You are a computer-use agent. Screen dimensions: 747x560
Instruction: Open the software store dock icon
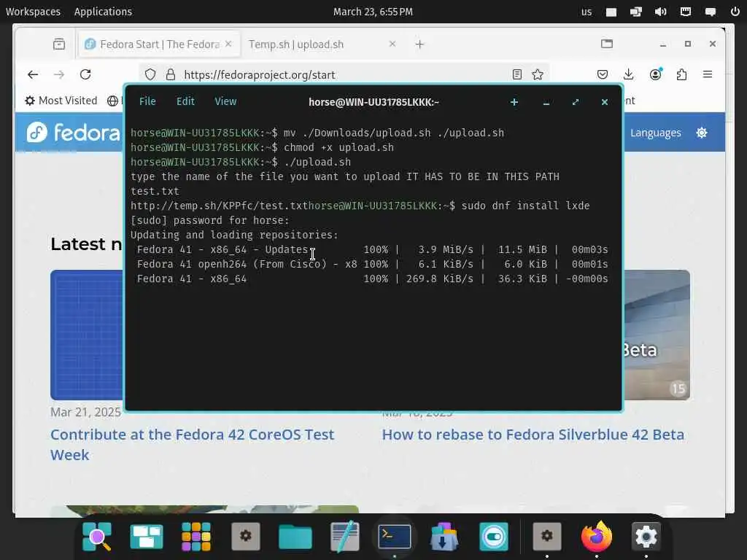coord(444,537)
